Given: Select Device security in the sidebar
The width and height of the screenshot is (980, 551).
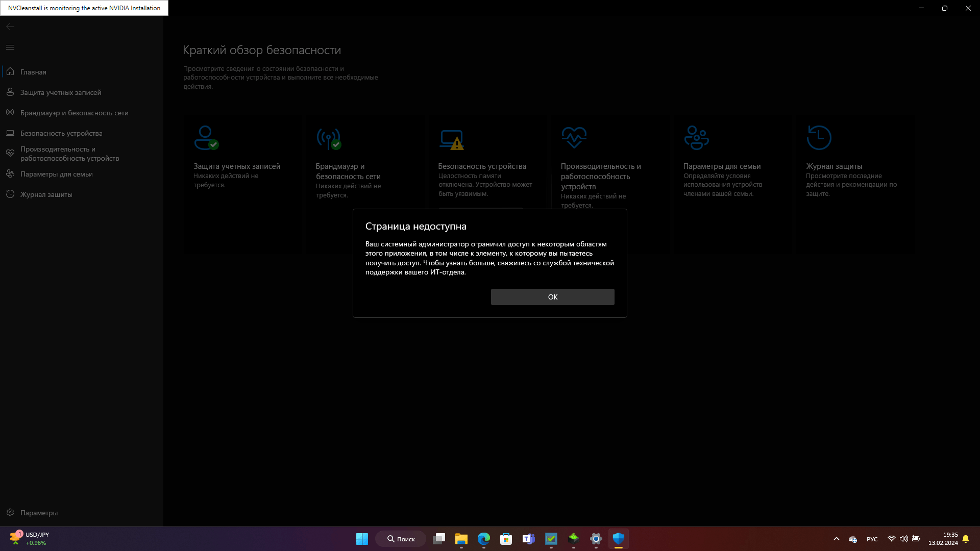Looking at the screenshot, I should tap(61, 133).
